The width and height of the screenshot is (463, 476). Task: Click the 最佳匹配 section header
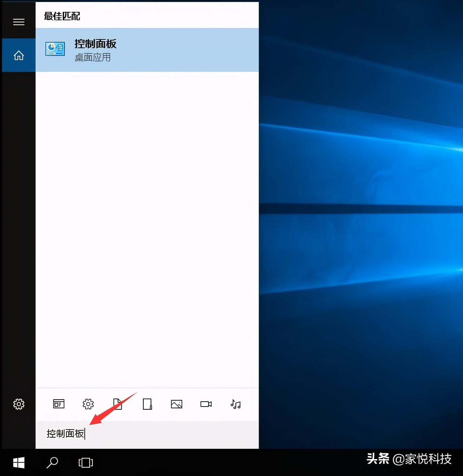(62, 16)
